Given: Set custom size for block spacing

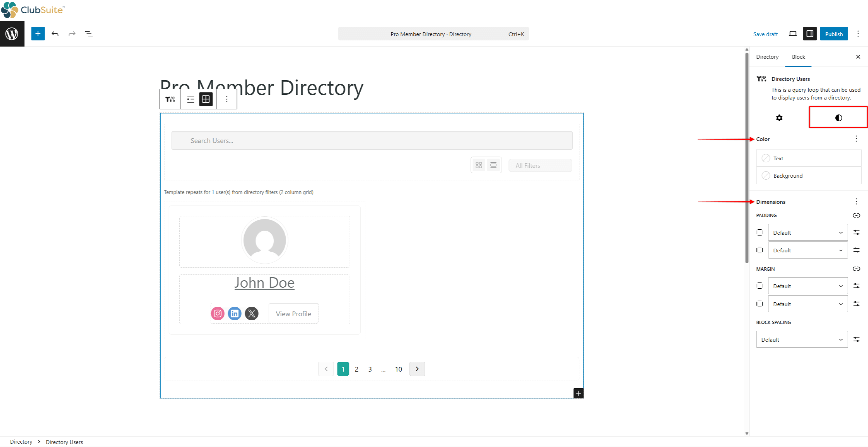Looking at the screenshot, I should coord(856,339).
